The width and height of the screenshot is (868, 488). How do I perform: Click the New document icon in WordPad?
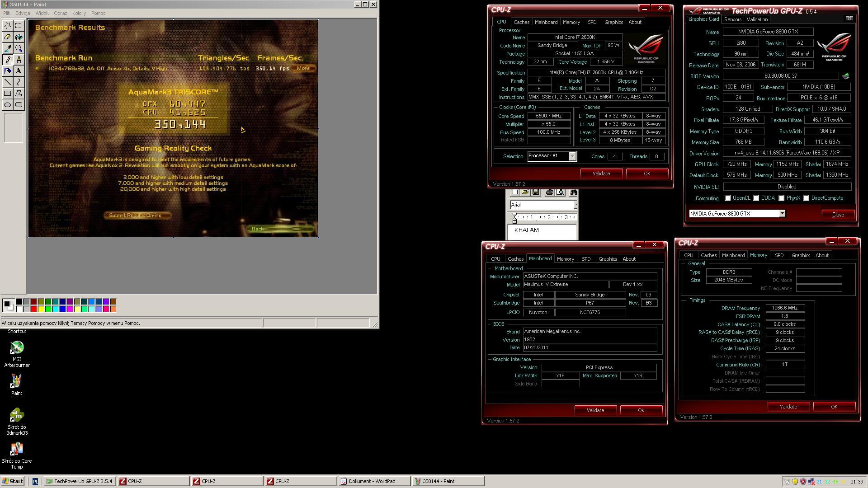coord(515,192)
